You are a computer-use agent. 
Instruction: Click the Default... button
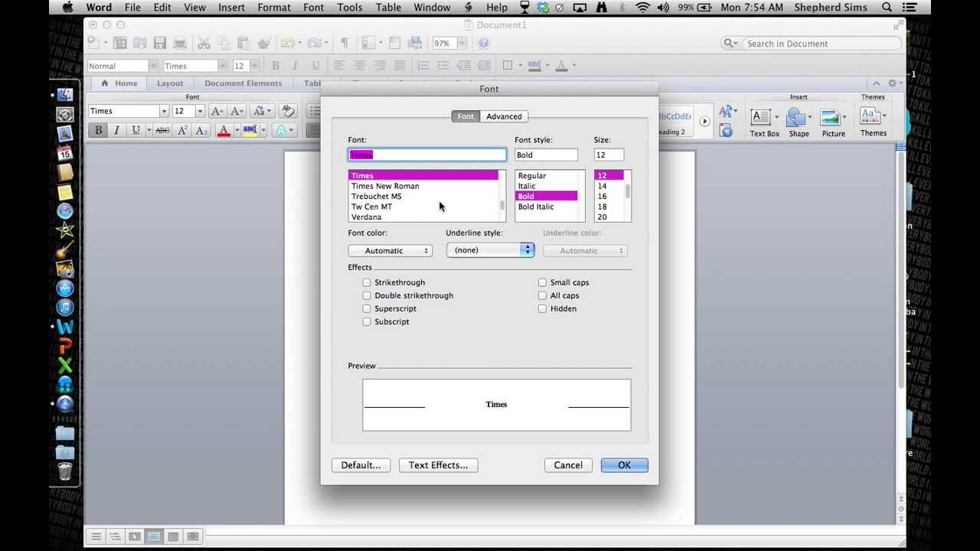tap(361, 465)
